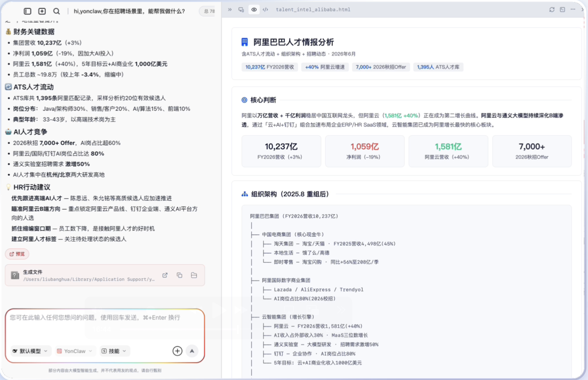Switch to eye preview mode
The height and width of the screenshot is (380, 588).
(x=254, y=10)
